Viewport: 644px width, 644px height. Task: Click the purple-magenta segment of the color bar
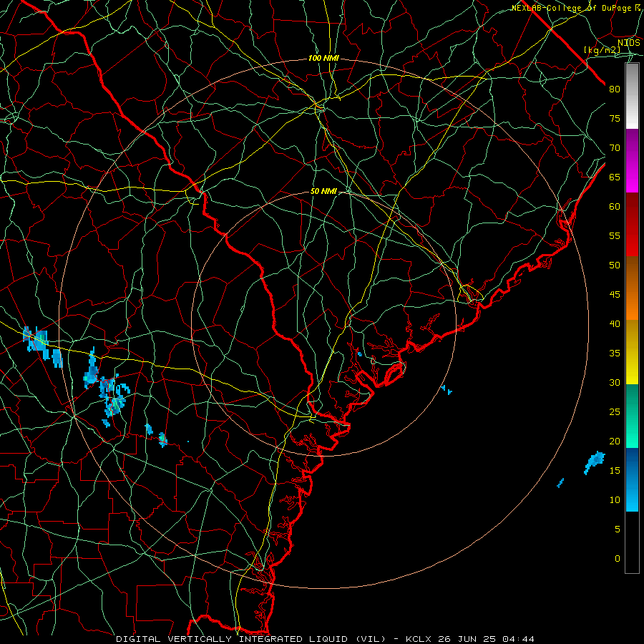pyautogui.click(x=632, y=161)
